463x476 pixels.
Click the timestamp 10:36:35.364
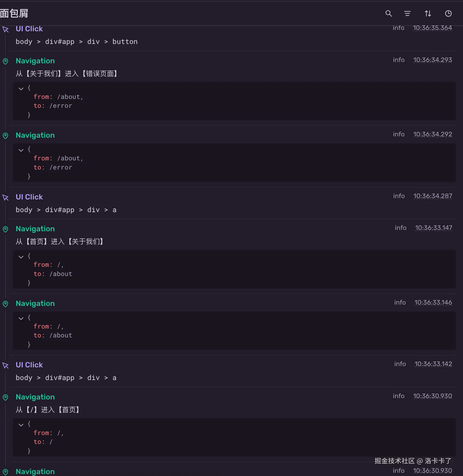click(433, 28)
